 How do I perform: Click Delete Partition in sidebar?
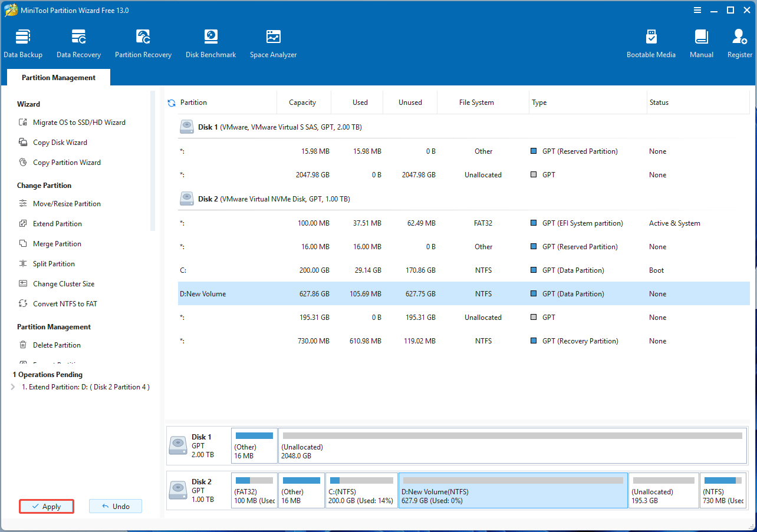[x=57, y=345]
